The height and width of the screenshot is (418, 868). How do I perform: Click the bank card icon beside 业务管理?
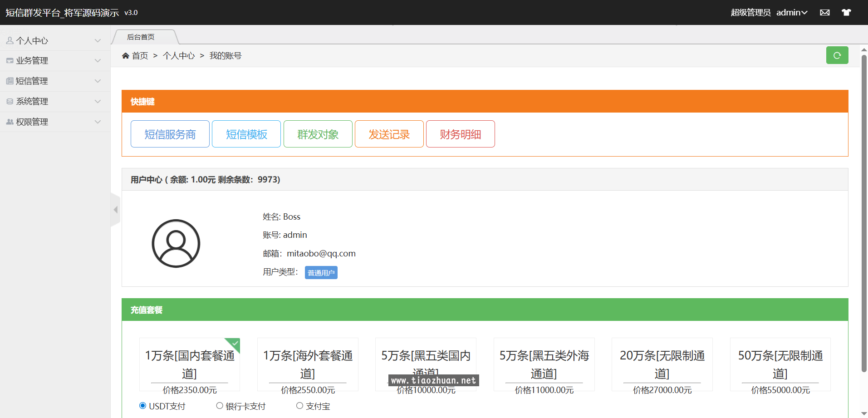10,60
